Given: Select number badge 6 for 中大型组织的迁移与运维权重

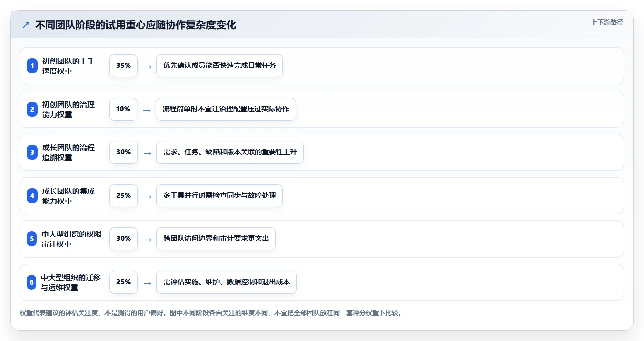Looking at the screenshot, I should [32, 282].
